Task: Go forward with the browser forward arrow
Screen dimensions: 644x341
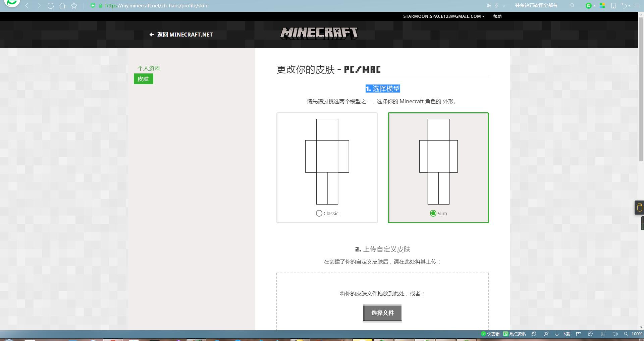Action: (x=39, y=6)
